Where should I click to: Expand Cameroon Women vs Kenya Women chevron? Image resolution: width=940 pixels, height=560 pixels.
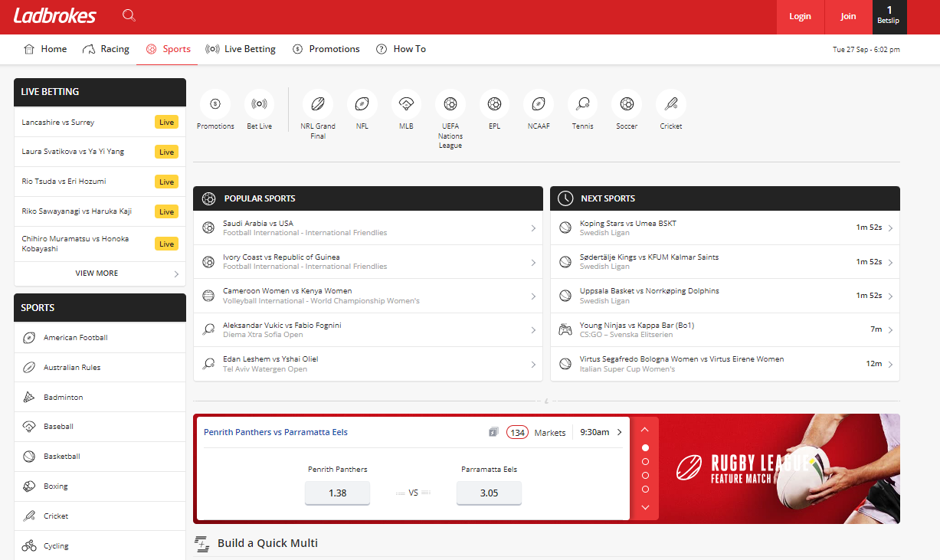(533, 296)
